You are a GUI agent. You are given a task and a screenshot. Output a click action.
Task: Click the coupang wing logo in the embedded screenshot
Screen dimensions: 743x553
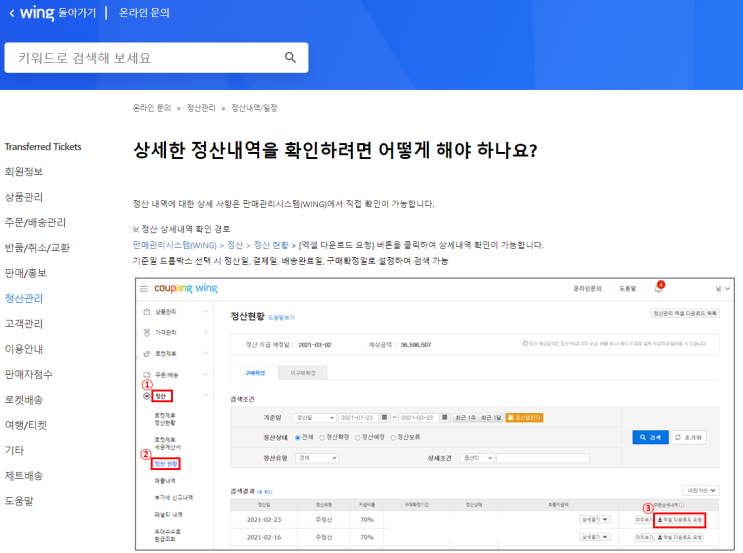186,288
